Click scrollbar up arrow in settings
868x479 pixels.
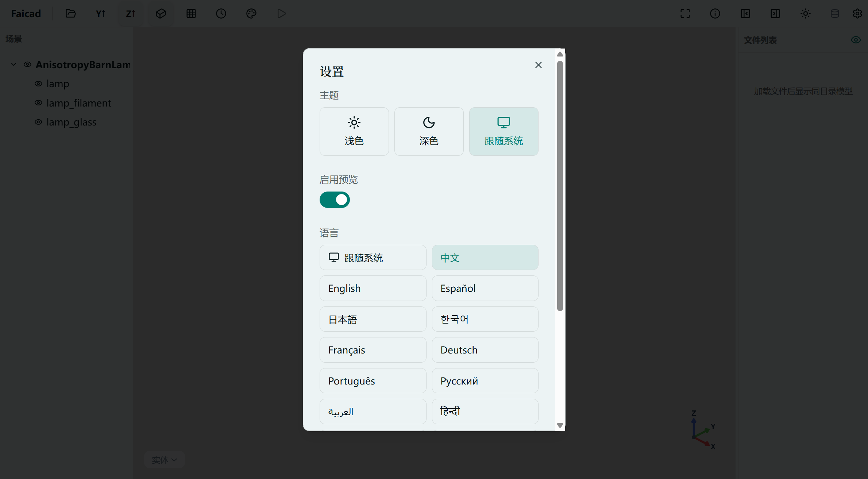point(560,54)
